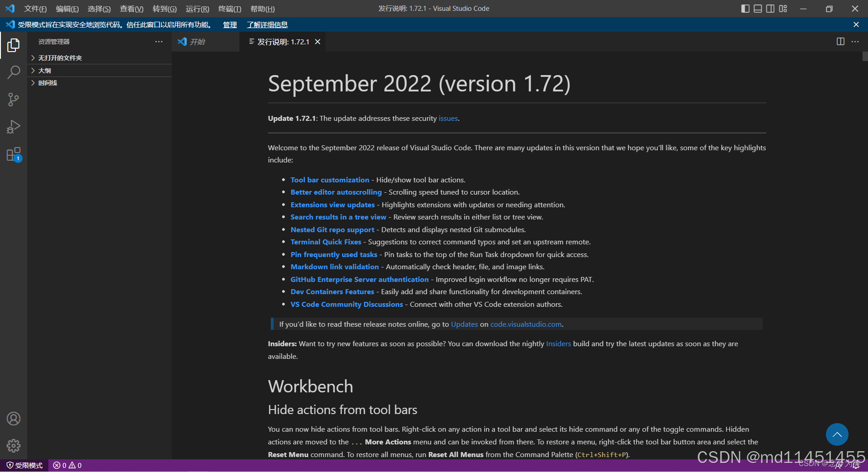Open Pin frequently used tasks link

pyautogui.click(x=334, y=254)
